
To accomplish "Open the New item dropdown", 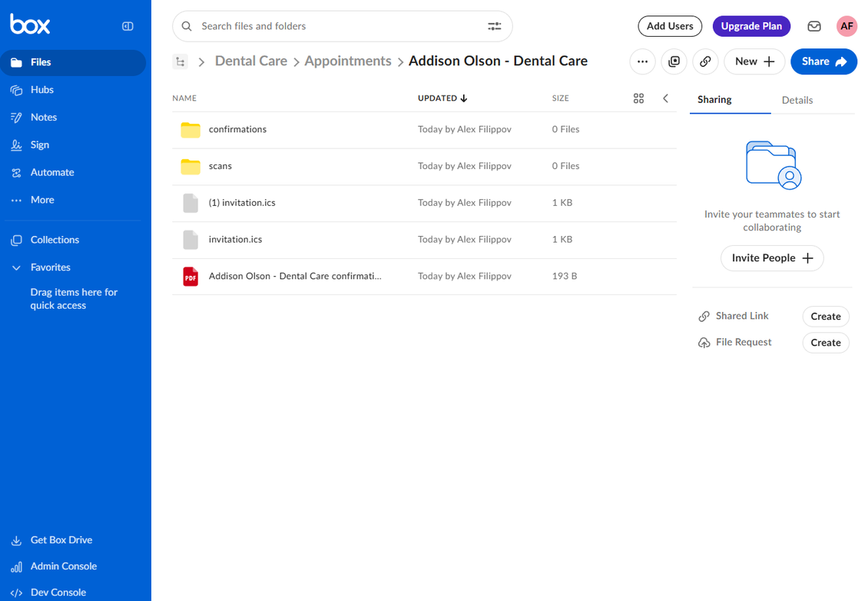I will [754, 61].
